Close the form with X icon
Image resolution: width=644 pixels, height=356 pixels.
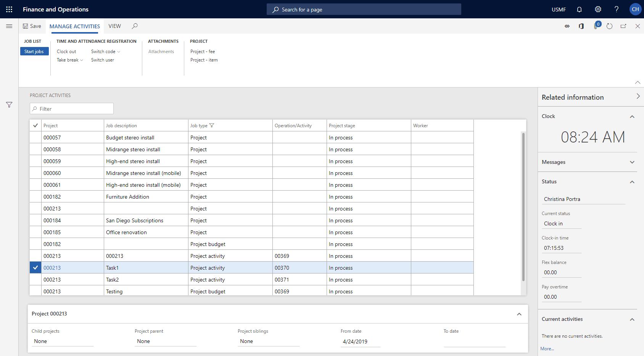coord(638,26)
